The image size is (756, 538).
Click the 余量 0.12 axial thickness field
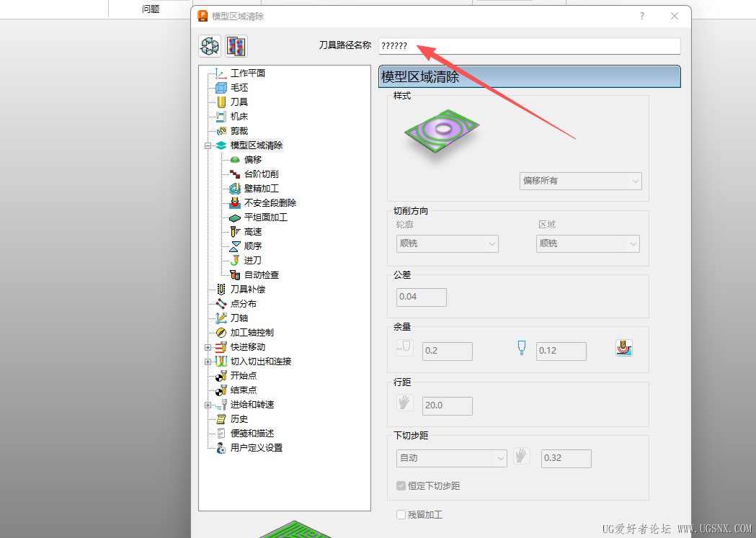(561, 351)
